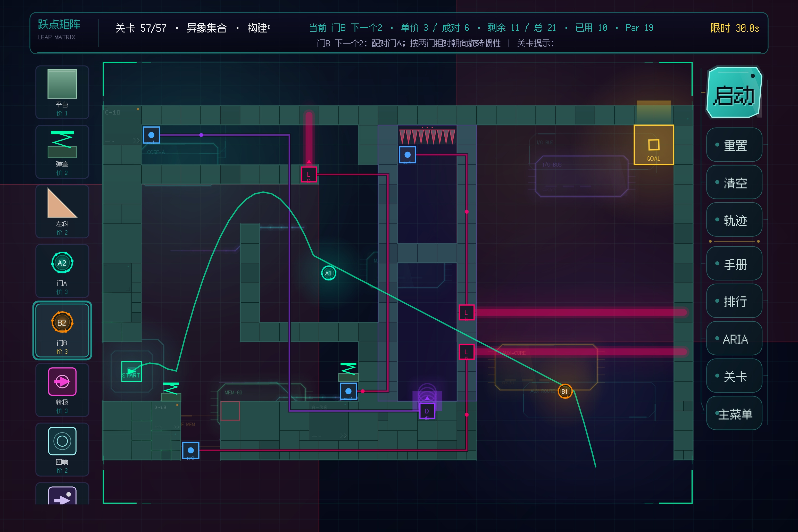Click the ARIA button
Screen dimensions: 798x532
pyautogui.click(x=735, y=339)
